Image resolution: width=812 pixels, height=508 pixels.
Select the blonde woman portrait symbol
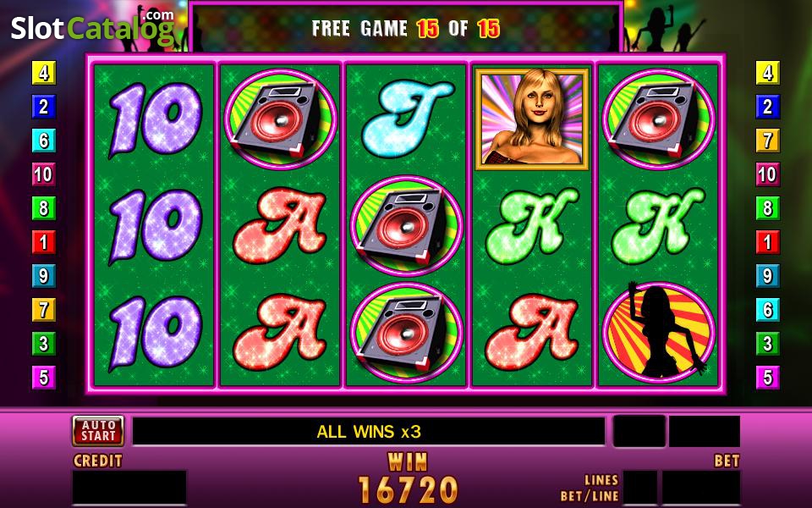(532, 119)
